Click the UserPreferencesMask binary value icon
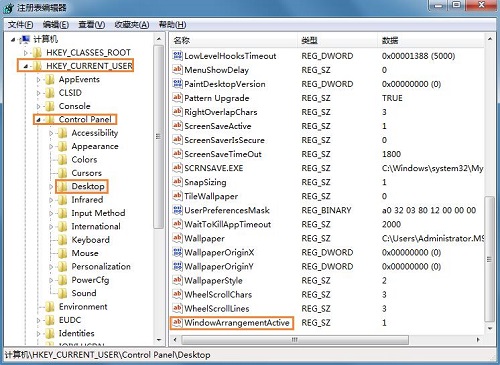Viewport: 500px width, 365px height. coord(177,210)
